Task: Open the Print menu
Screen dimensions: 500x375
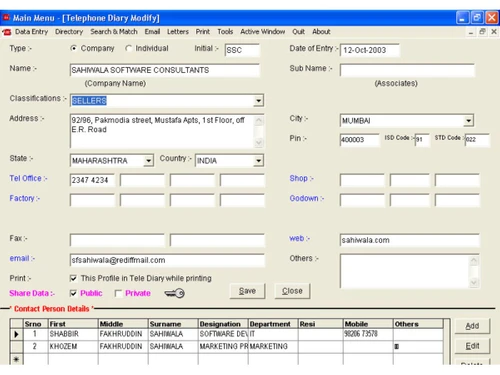Action: click(203, 32)
